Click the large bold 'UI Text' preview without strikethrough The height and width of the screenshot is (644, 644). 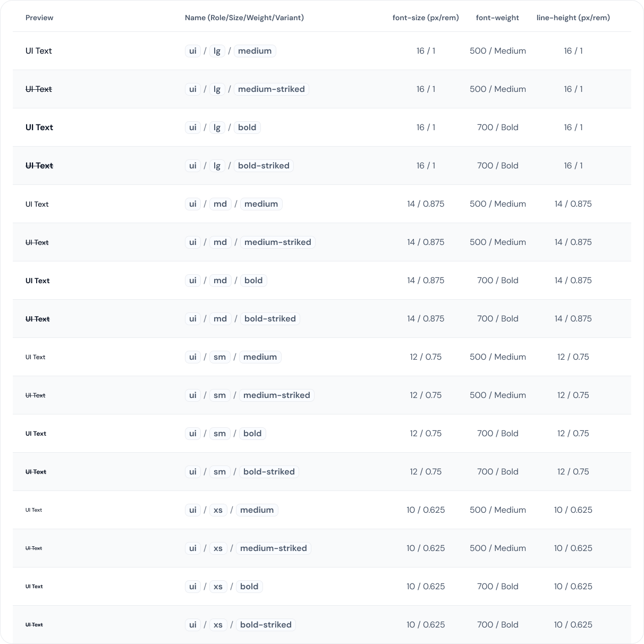click(x=39, y=128)
